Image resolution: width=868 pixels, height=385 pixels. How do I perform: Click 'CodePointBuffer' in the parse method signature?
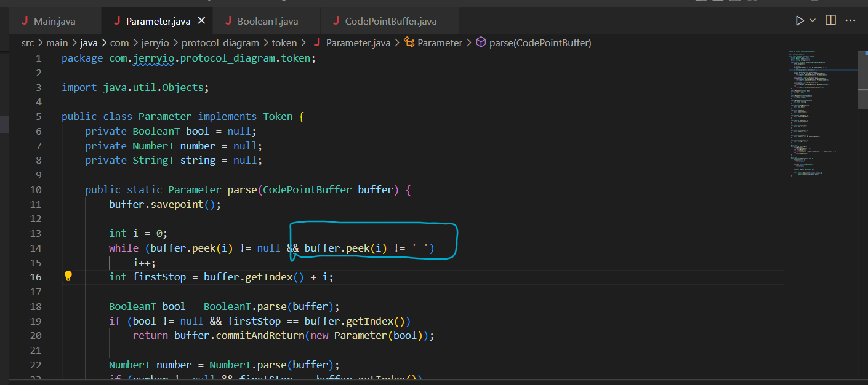click(307, 189)
